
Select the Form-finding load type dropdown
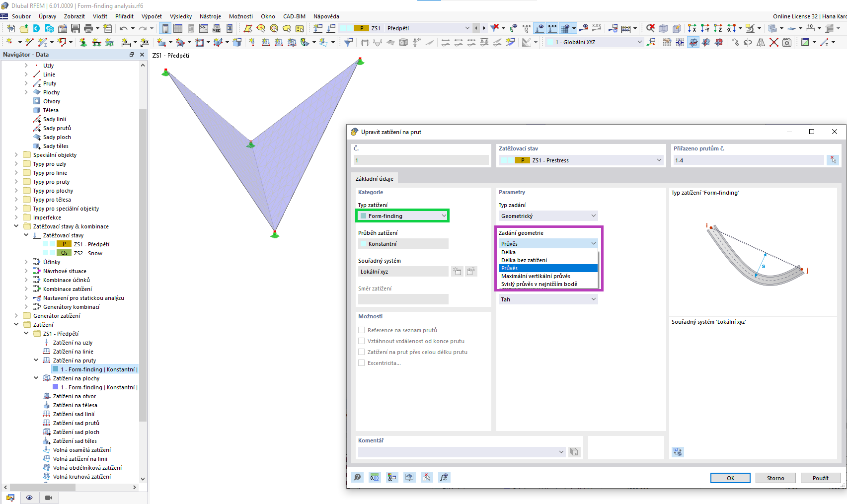pos(402,216)
